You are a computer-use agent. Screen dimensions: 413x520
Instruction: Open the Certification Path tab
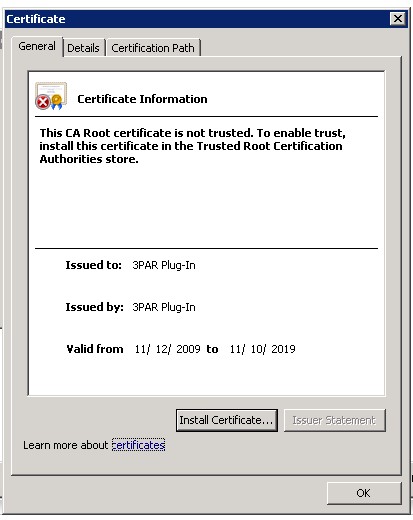click(x=153, y=48)
